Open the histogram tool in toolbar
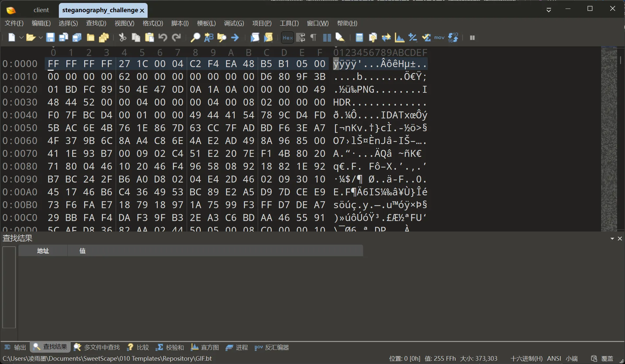Screen dimensions: 625x364 (399, 37)
